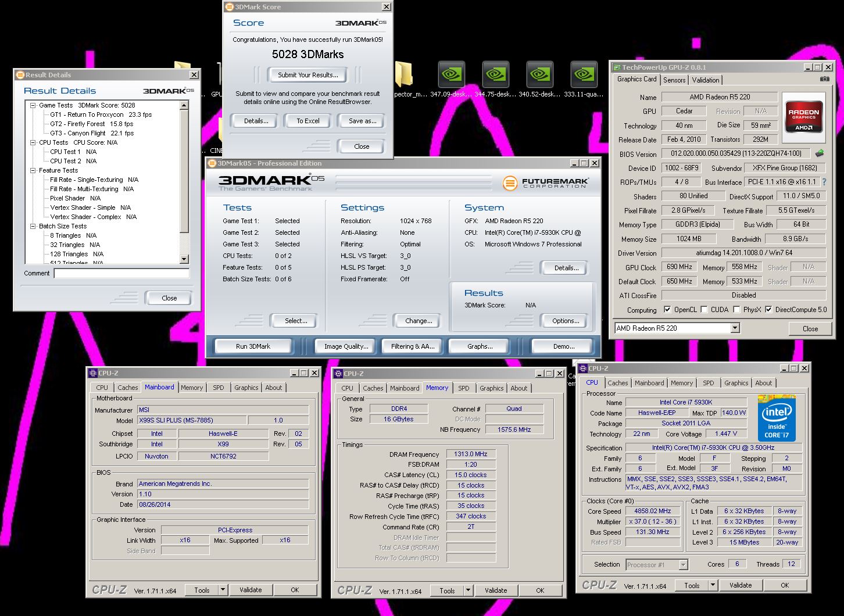The height and width of the screenshot is (616, 844).
Task: Click the 3DMark05 Professional Edition title bar icon
Action: tap(212, 163)
